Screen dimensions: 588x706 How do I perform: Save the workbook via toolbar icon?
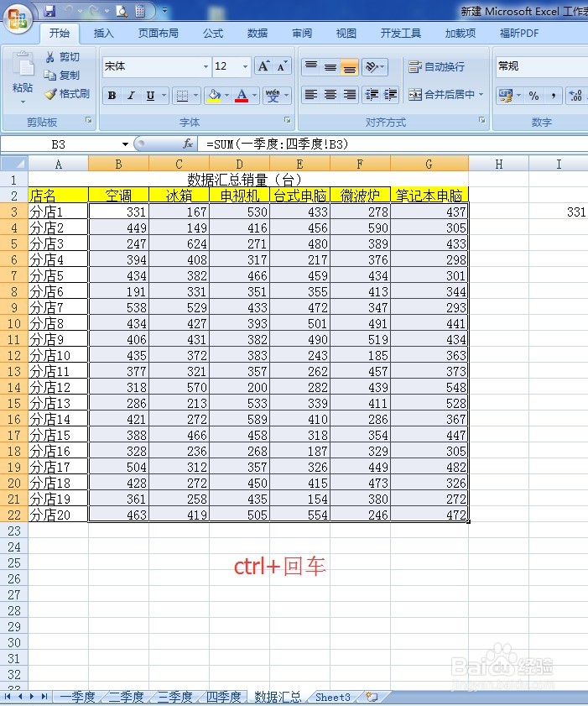49,11
